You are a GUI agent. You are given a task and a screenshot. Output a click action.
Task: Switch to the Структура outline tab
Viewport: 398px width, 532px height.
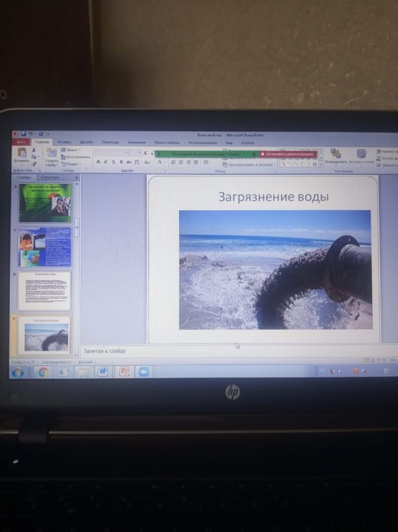pyautogui.click(x=50, y=178)
